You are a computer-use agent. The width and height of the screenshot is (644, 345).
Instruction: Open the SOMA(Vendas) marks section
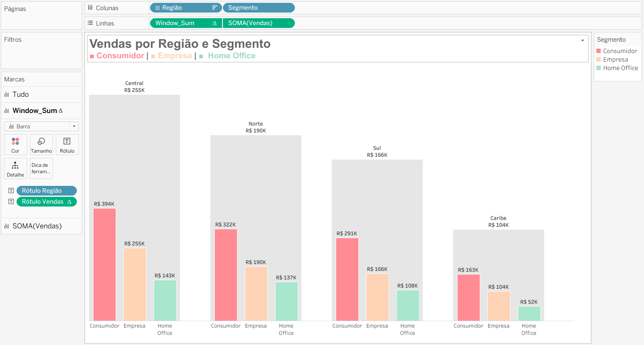coord(37,226)
